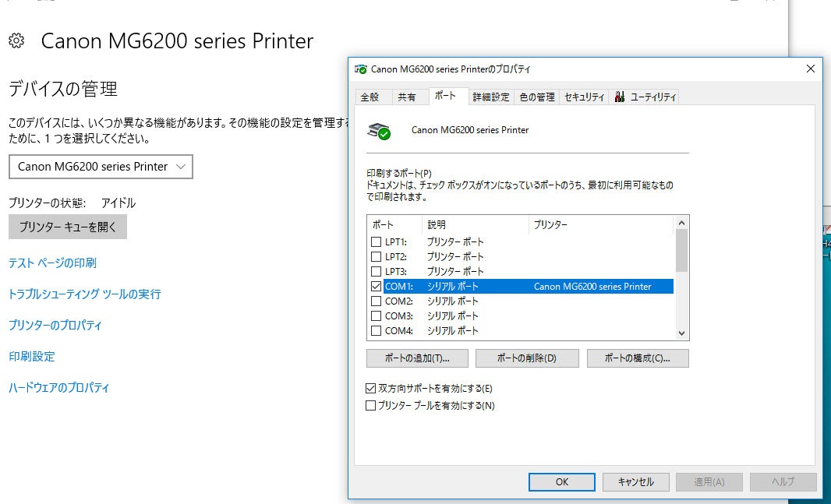Enable プリンター プールを有効にする checkbox

[371, 406]
